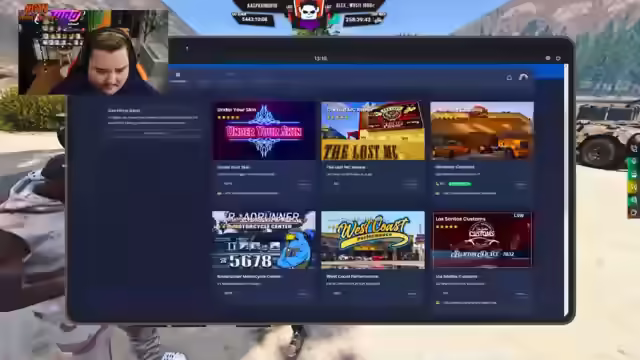The width and height of the screenshot is (640, 360).
Task: Click the tablet's vertical scrollbar at the right edge
Action: click(566, 190)
